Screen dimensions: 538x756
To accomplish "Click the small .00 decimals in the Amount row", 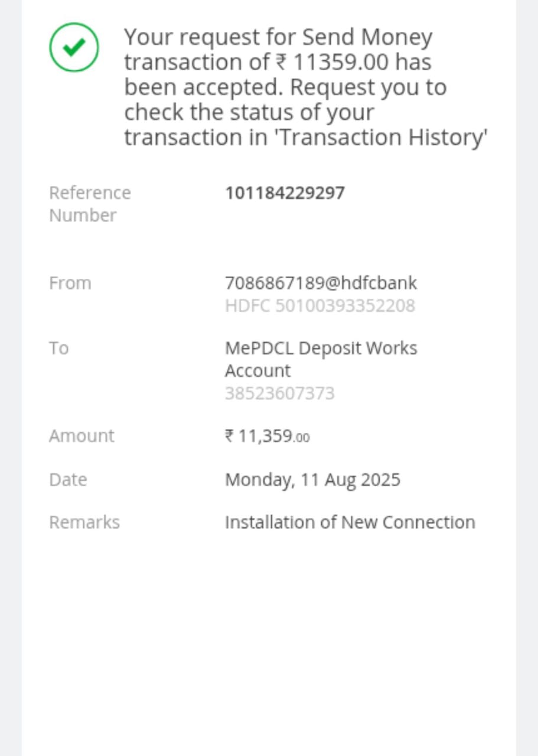I will pyautogui.click(x=302, y=438).
